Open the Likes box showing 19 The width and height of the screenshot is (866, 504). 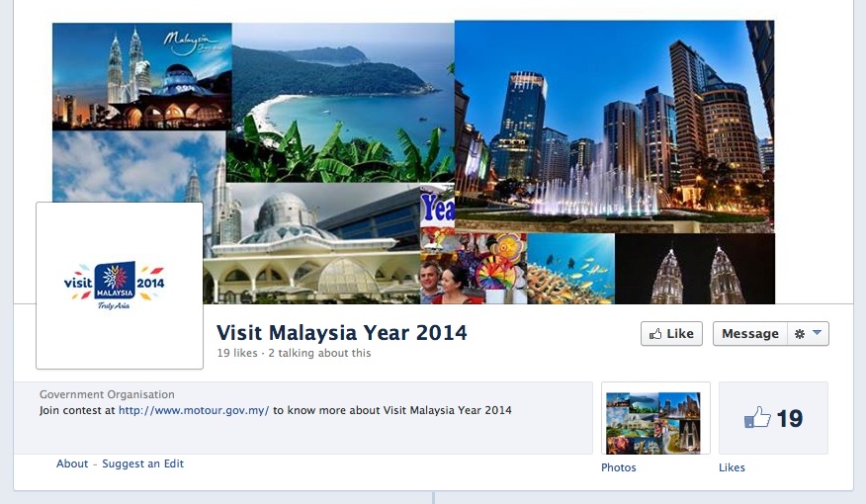(773, 418)
